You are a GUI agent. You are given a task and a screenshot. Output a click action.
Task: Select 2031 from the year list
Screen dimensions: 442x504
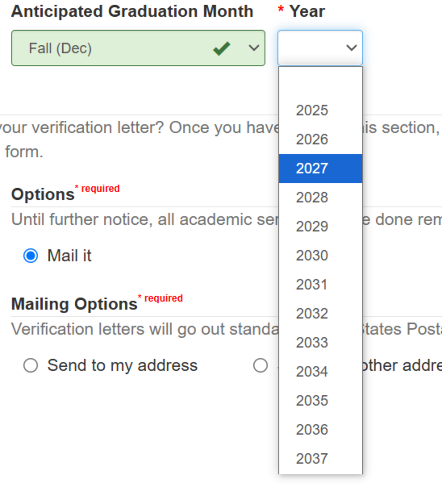click(x=312, y=284)
